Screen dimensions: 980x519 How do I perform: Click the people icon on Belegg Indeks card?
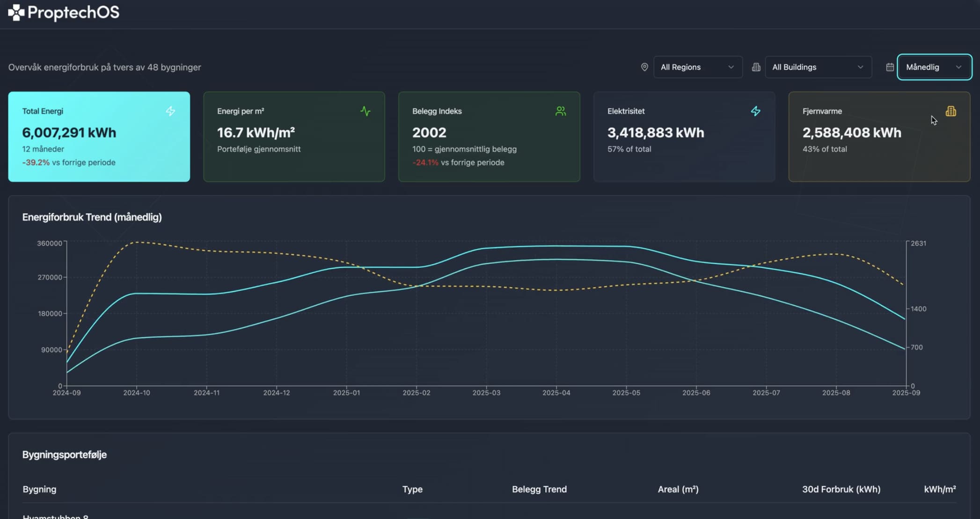[560, 111]
